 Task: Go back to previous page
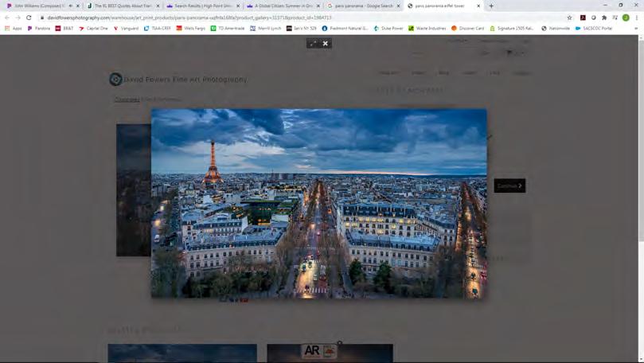7,18
